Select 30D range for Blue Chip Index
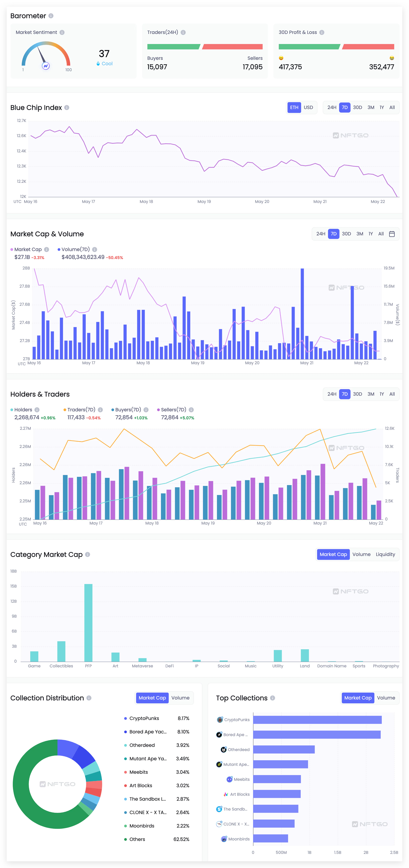409x868 pixels. coord(357,108)
